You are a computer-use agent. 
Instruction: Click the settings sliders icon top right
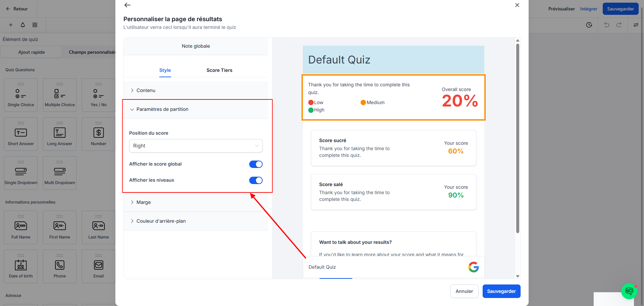pos(636,25)
